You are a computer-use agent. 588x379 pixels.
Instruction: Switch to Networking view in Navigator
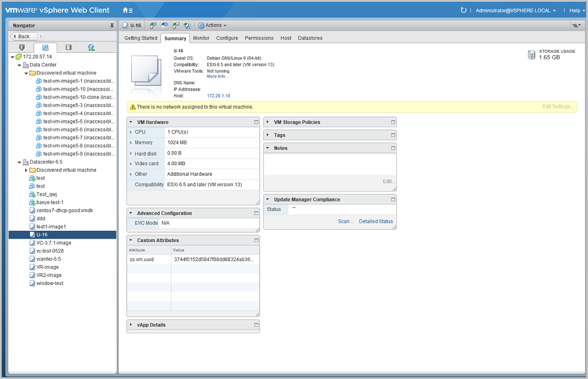[x=91, y=48]
